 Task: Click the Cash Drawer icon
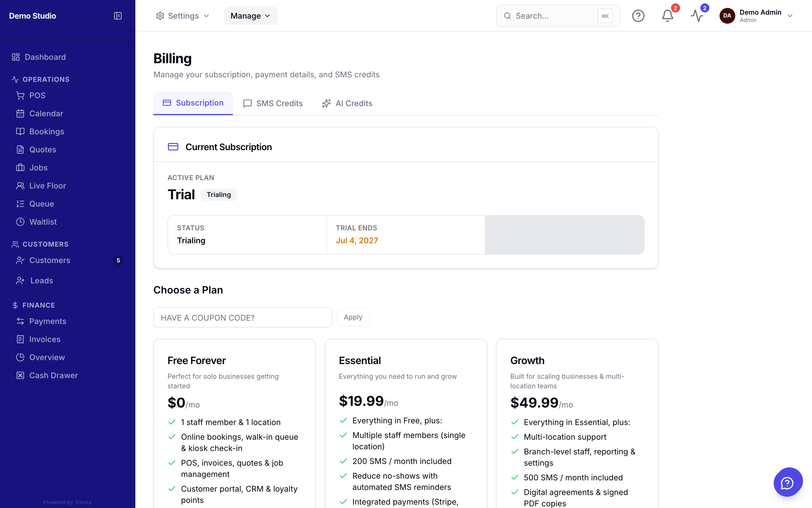point(20,375)
